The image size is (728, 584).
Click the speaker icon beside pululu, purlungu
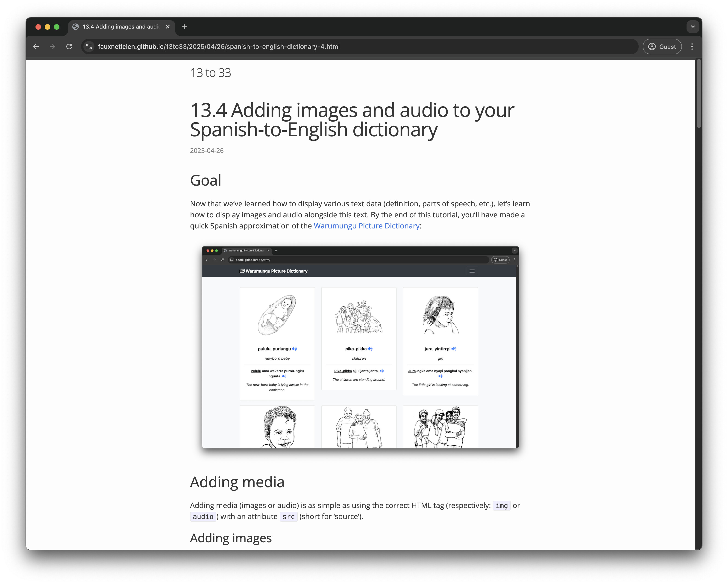[294, 349]
